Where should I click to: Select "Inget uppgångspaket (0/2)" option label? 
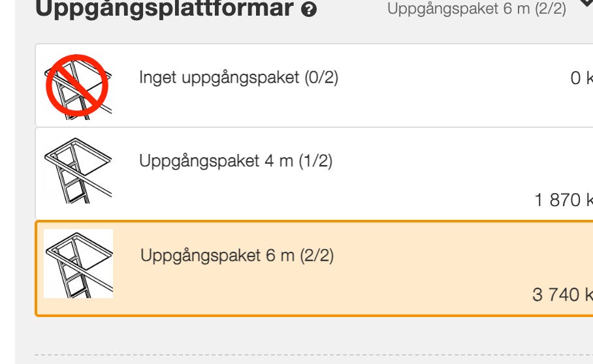coord(238,78)
